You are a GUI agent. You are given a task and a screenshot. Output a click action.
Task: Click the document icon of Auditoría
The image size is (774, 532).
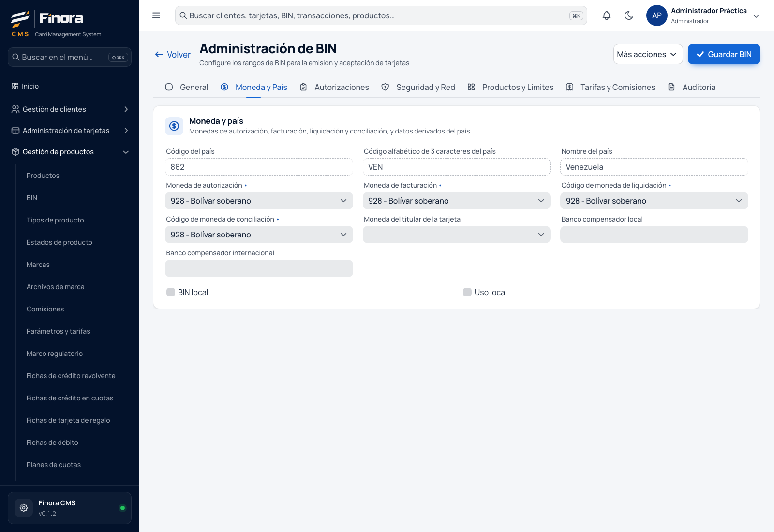(671, 87)
